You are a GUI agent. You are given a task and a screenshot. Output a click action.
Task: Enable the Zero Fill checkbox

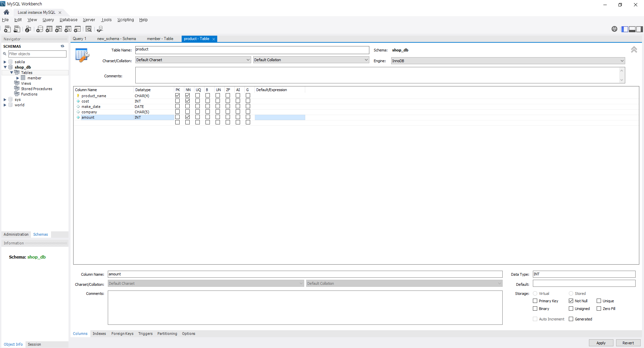tap(599, 309)
